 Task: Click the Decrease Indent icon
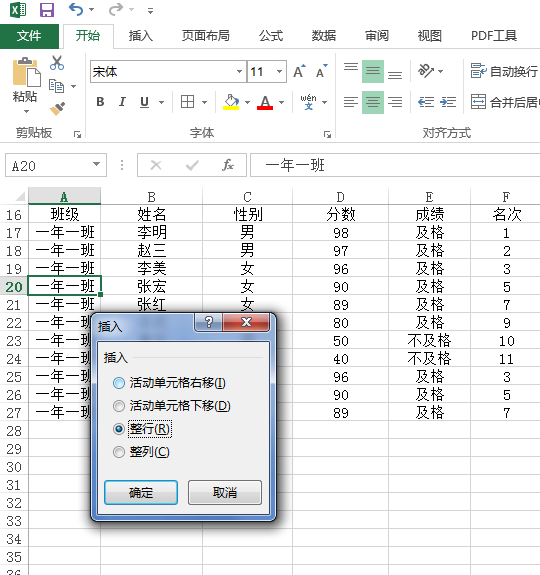[426, 102]
